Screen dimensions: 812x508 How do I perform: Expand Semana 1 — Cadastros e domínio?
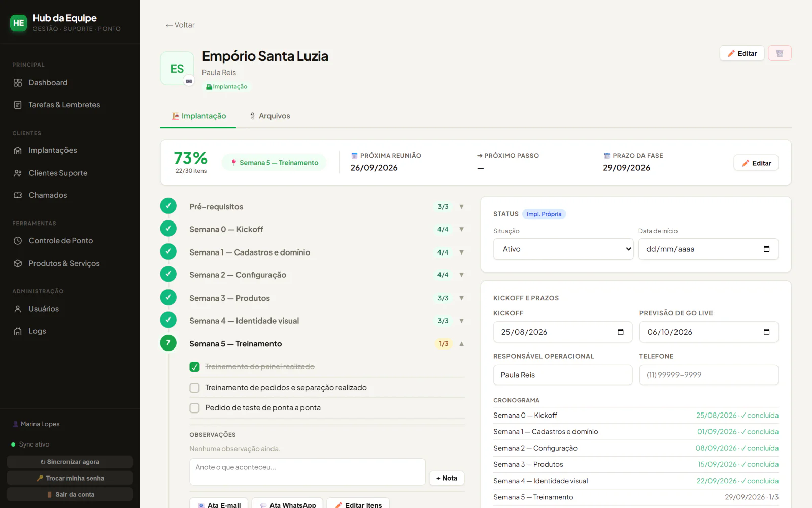coord(461,252)
